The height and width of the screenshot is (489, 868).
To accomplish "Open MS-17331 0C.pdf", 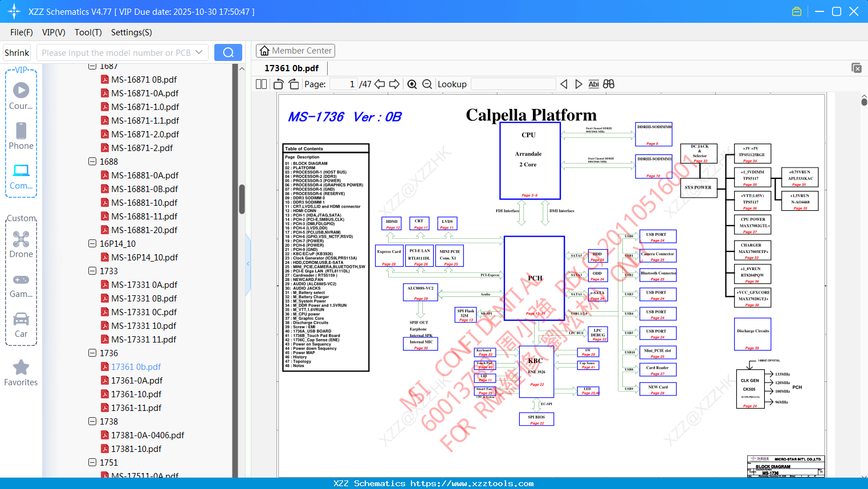I will [x=144, y=312].
